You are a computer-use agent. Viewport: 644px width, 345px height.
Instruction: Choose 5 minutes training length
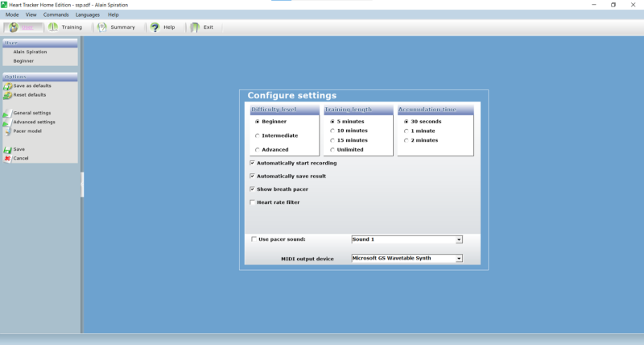click(x=332, y=122)
